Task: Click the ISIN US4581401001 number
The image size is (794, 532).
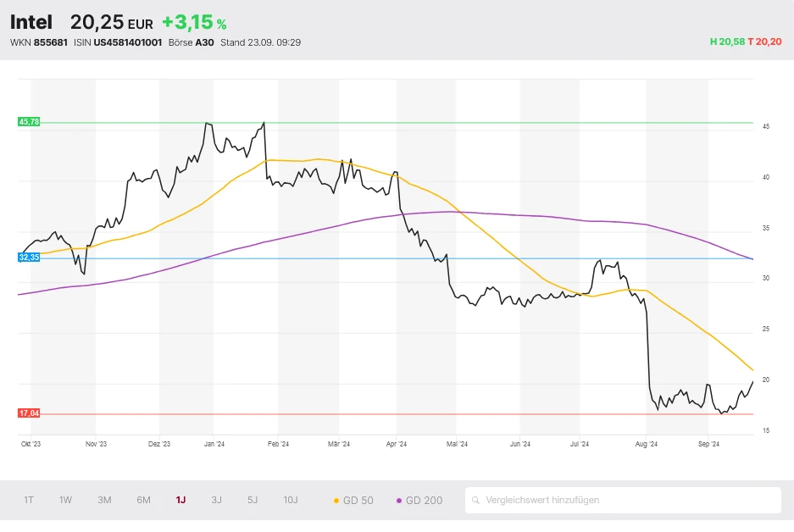Action: [127, 42]
